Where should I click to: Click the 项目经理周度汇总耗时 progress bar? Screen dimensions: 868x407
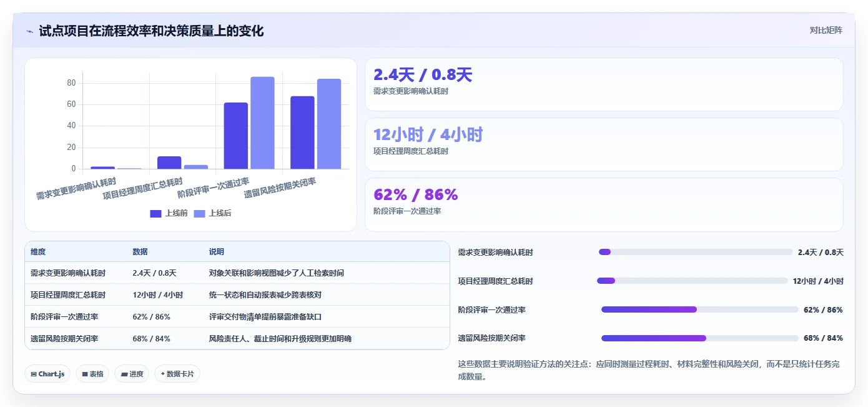tap(693, 281)
